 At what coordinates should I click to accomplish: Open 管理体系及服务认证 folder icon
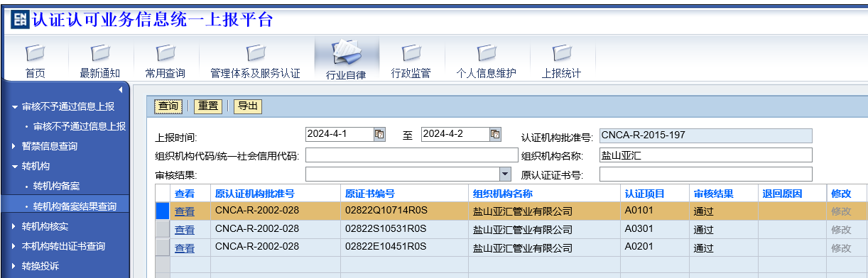tap(256, 54)
